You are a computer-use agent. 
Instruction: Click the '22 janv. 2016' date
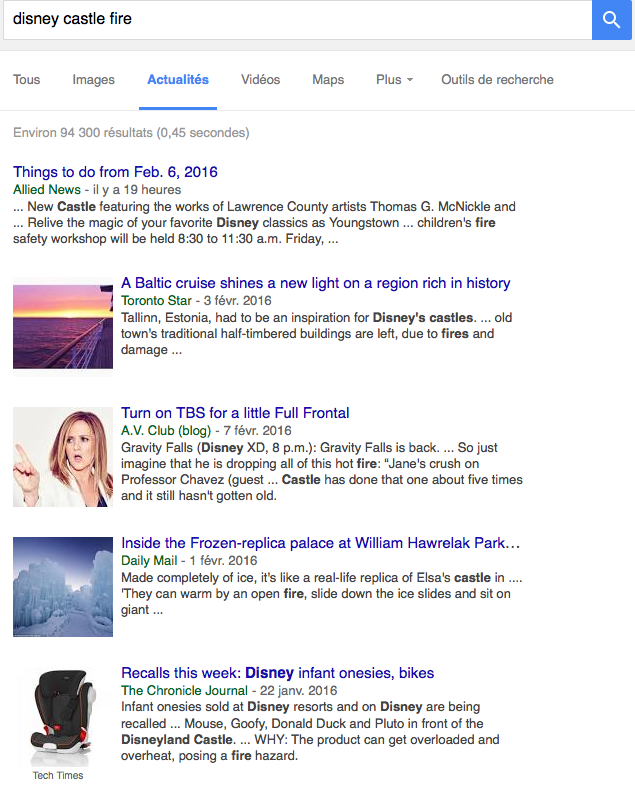coord(299,690)
